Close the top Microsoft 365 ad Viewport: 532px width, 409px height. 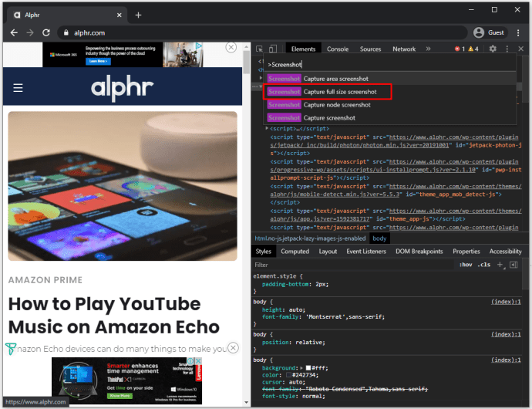231,47
